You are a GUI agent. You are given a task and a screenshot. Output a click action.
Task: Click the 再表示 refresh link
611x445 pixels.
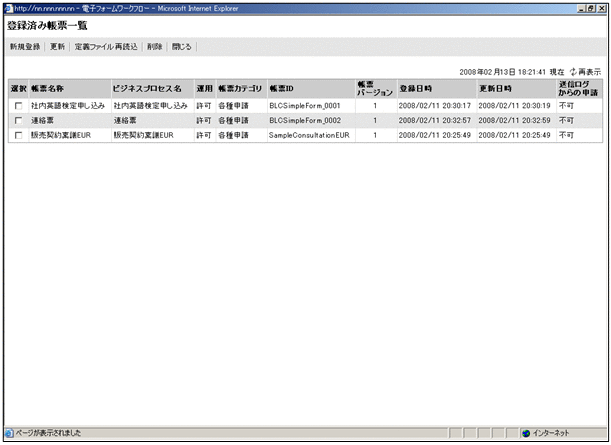585,72
